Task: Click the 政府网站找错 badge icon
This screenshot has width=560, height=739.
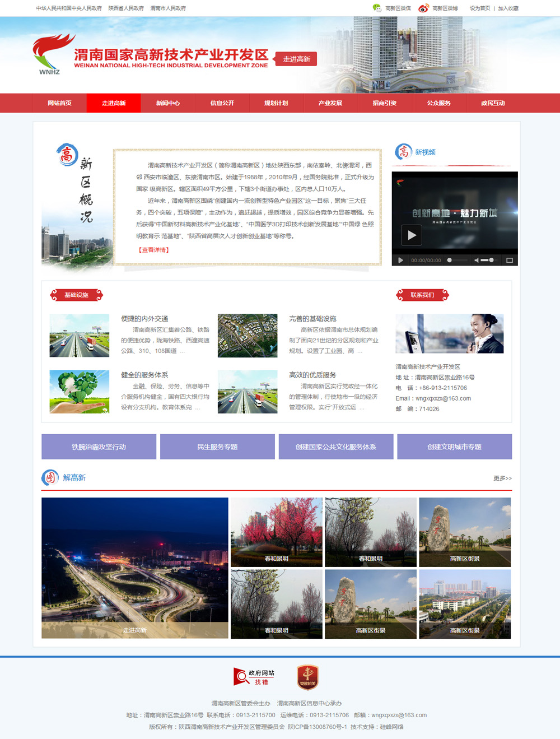Action: (254, 677)
